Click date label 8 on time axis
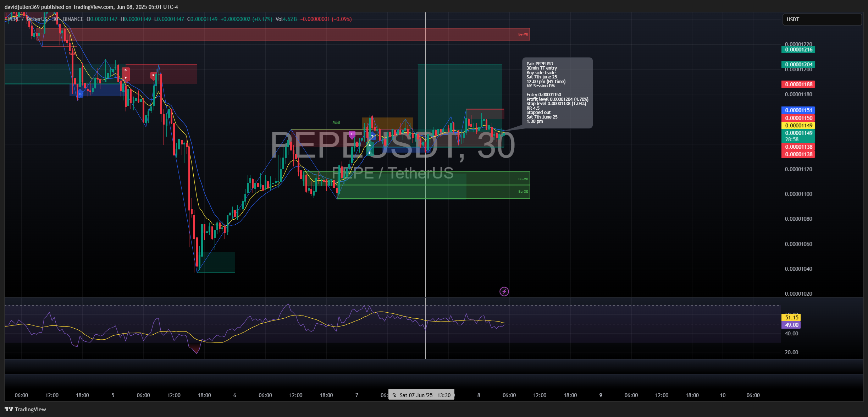The width and height of the screenshot is (868, 417). (x=479, y=395)
